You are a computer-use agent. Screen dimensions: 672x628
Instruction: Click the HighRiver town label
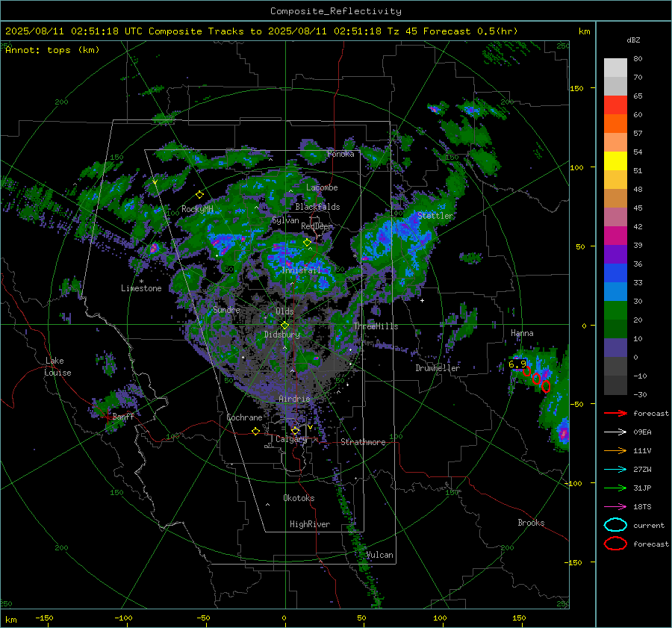point(310,524)
